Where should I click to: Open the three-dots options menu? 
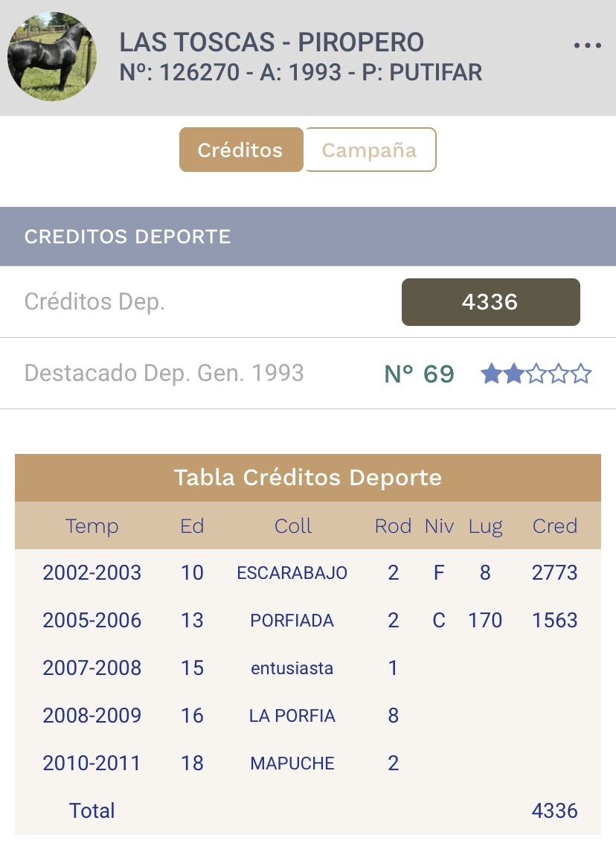(588, 45)
